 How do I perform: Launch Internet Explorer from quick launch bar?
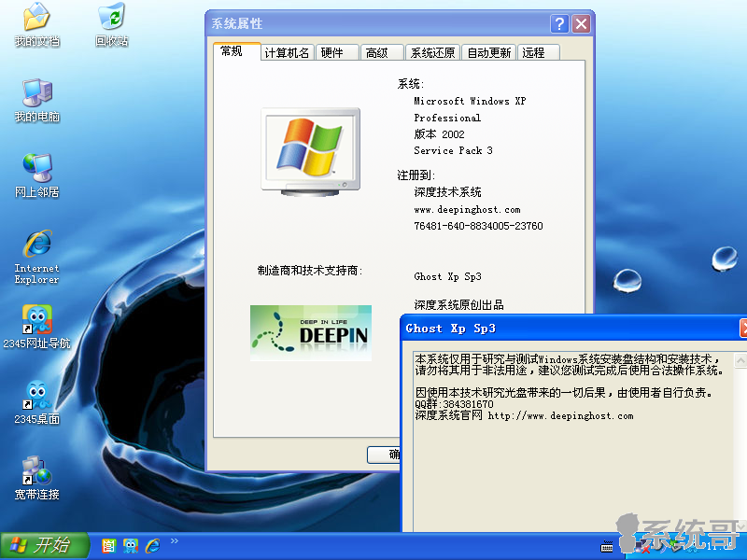pos(152,546)
